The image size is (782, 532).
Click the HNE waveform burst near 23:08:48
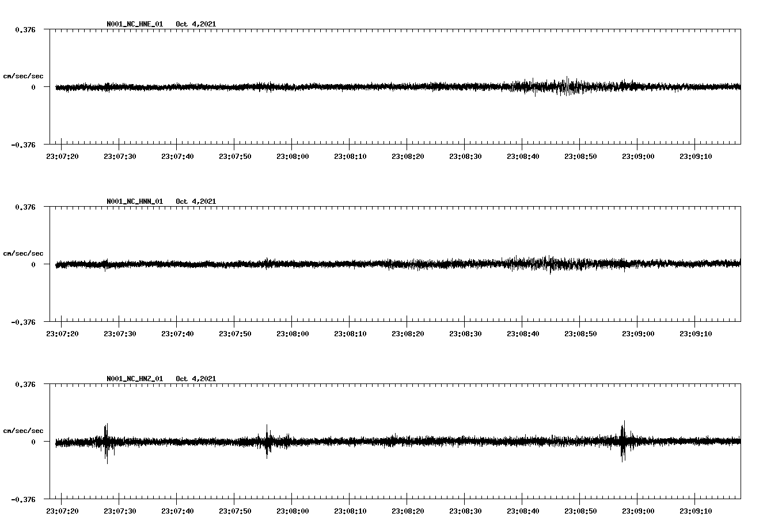point(567,86)
